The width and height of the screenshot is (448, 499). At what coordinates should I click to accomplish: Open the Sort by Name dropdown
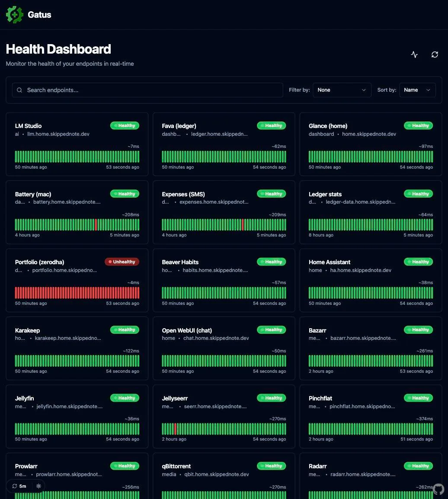(x=417, y=90)
